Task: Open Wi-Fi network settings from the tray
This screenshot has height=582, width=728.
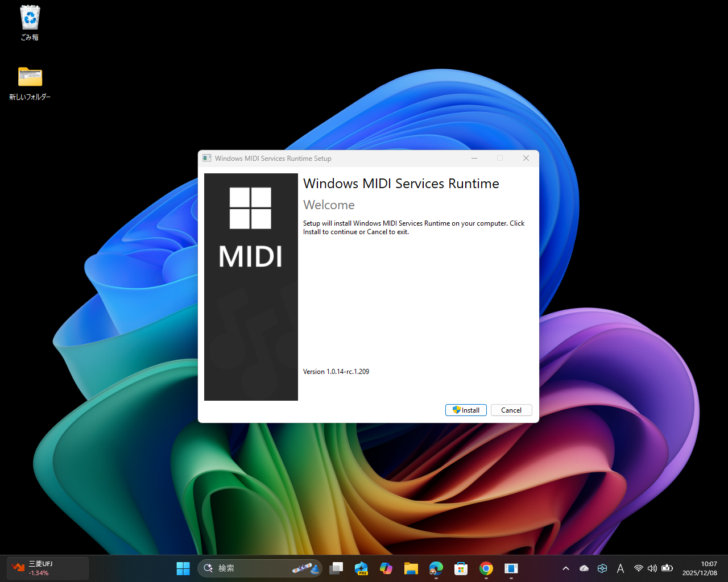Action: click(638, 568)
